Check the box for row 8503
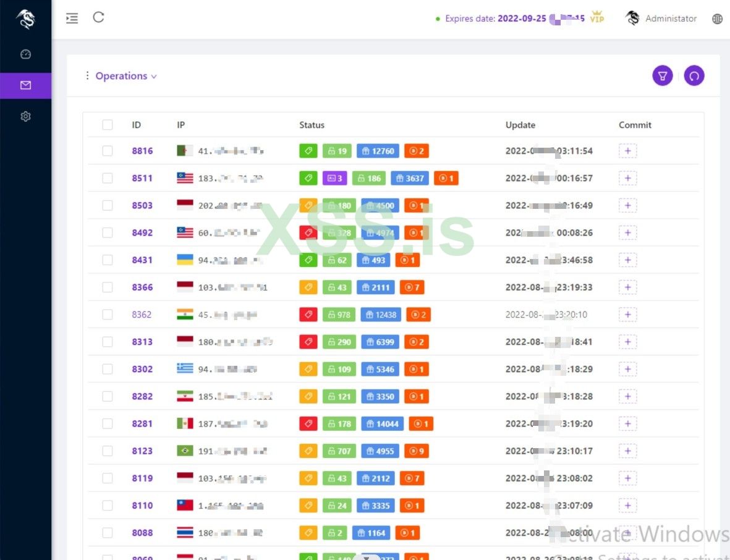The width and height of the screenshot is (730, 560). [x=108, y=205]
